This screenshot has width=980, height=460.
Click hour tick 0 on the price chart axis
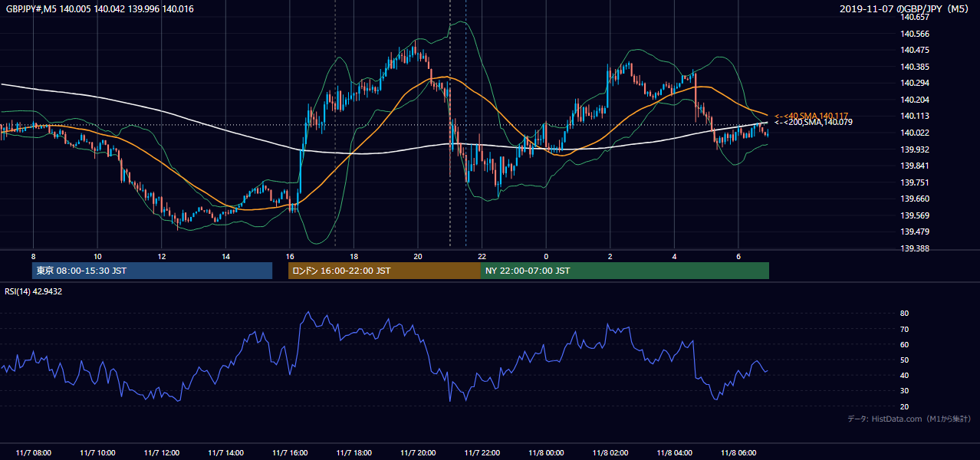(x=546, y=256)
